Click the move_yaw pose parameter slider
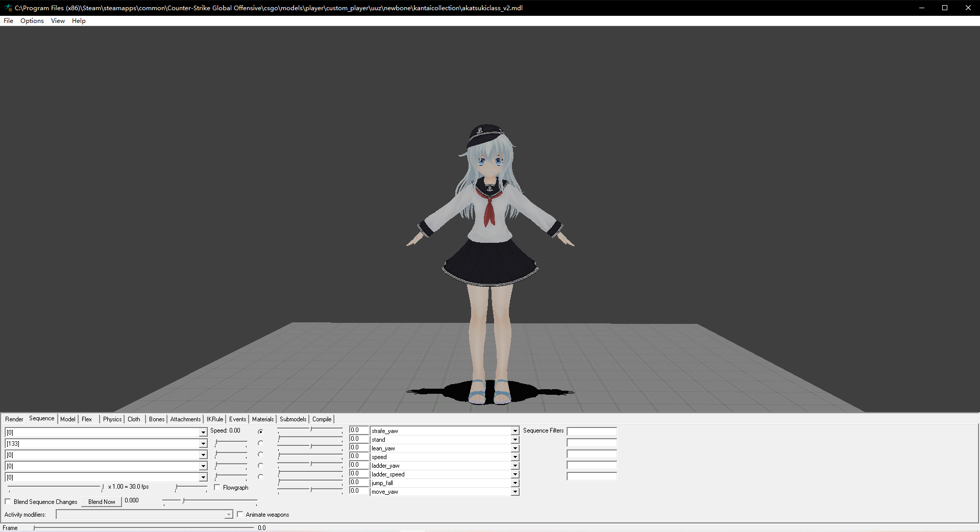Screen dimensions: 980x532 (310, 490)
